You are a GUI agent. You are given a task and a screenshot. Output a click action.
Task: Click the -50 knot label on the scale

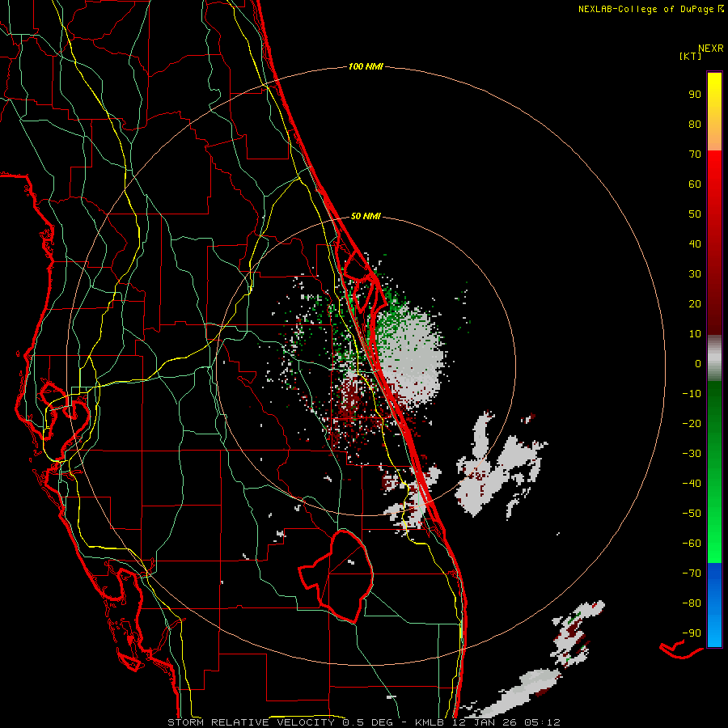692,514
